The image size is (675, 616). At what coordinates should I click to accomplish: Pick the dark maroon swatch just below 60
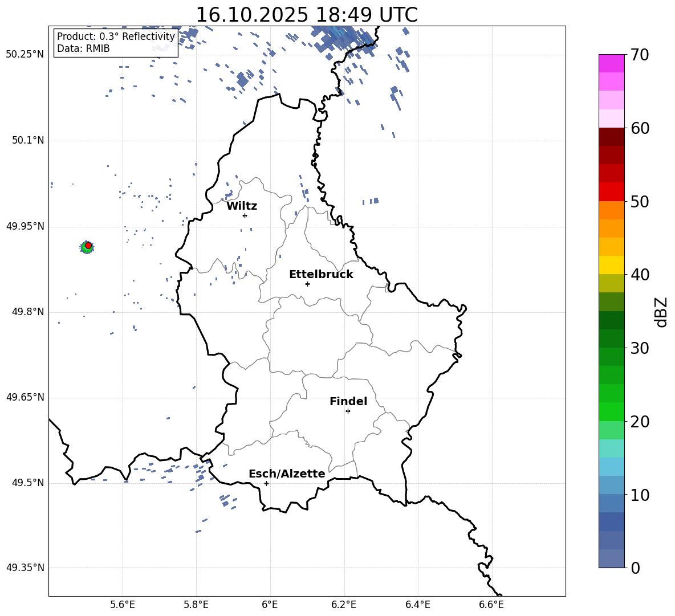point(611,137)
